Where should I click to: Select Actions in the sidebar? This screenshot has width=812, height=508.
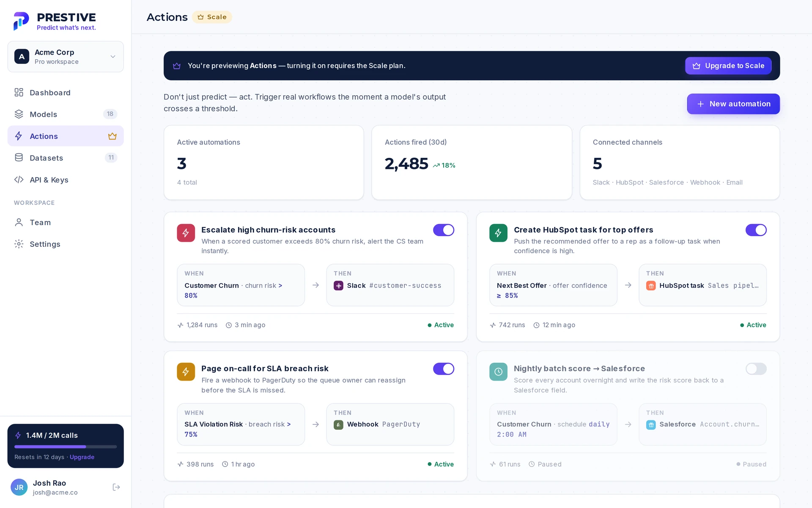pos(66,136)
